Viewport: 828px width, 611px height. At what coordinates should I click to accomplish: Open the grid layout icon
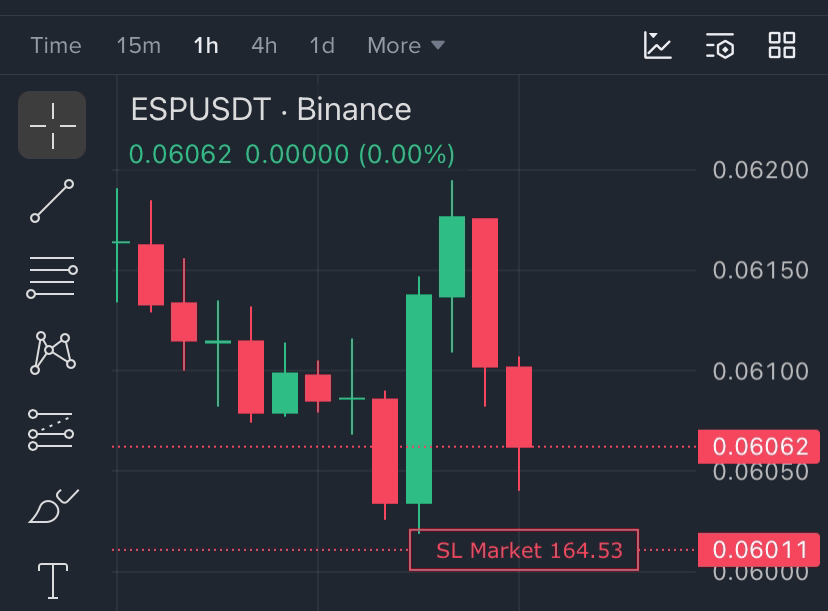tap(782, 45)
